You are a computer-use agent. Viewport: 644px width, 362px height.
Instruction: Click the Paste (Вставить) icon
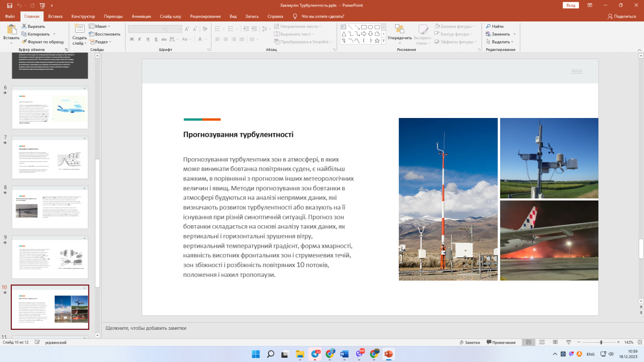(11, 29)
